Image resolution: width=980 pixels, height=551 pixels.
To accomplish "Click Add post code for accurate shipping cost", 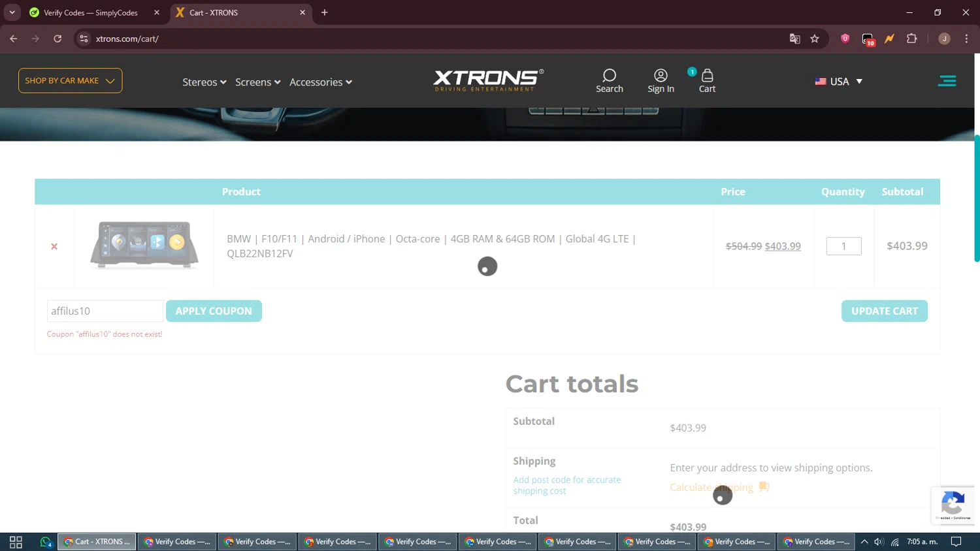I will click(566, 485).
